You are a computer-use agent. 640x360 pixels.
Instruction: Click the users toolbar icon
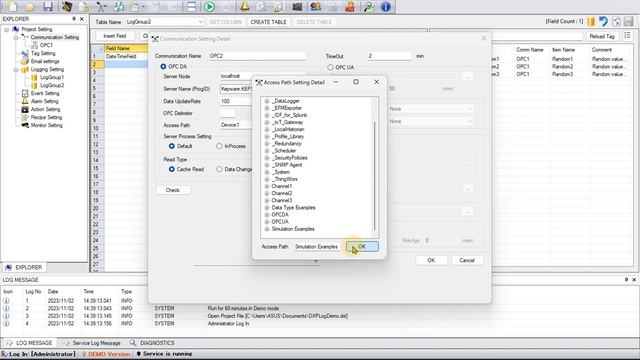316,7
